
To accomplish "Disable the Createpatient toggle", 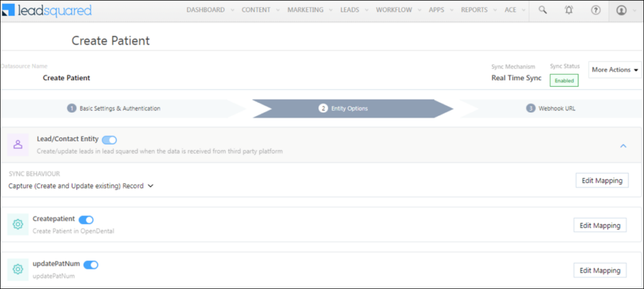I will coord(86,219).
